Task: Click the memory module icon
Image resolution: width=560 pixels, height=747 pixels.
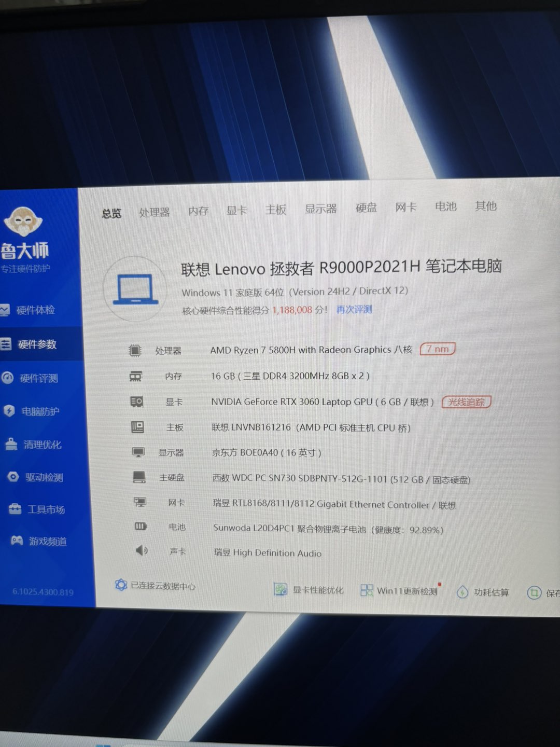Action: pyautogui.click(x=135, y=376)
